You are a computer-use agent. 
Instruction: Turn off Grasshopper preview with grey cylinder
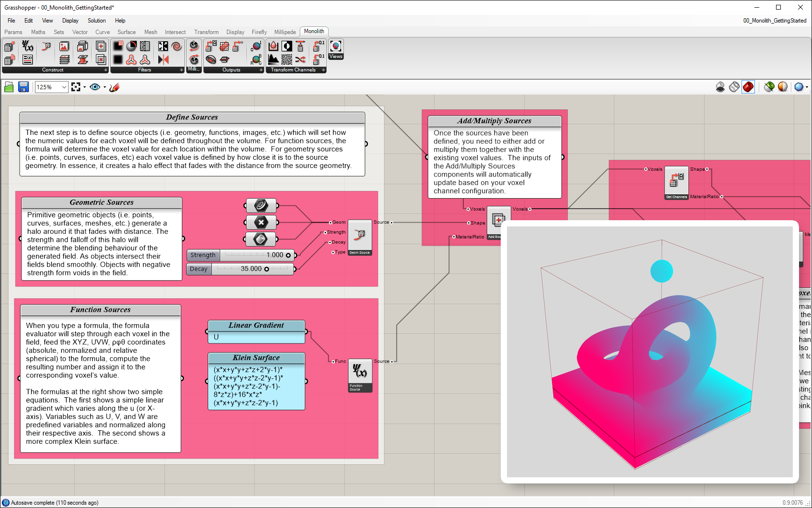(x=720, y=87)
